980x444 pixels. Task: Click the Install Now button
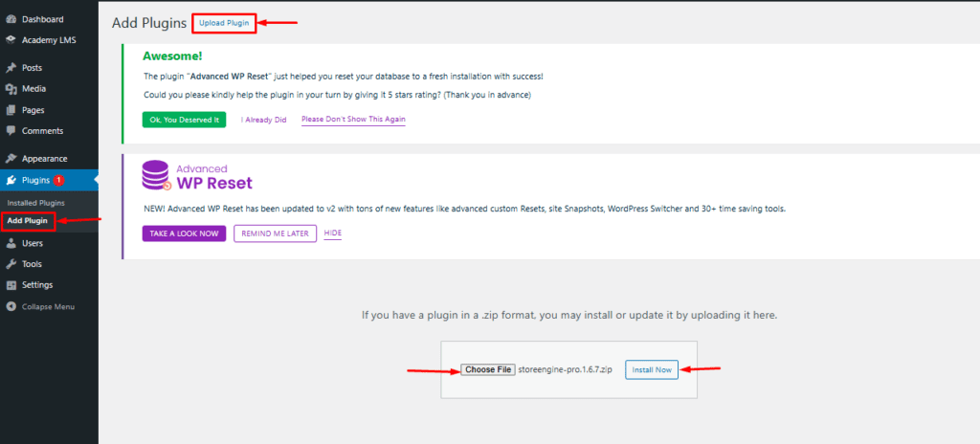(x=652, y=369)
